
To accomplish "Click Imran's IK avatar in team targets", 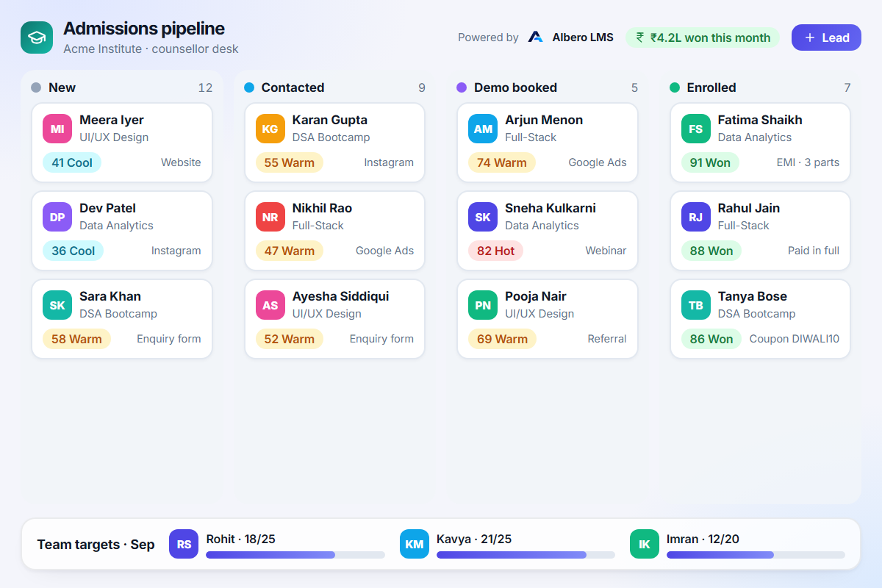I will click(645, 544).
